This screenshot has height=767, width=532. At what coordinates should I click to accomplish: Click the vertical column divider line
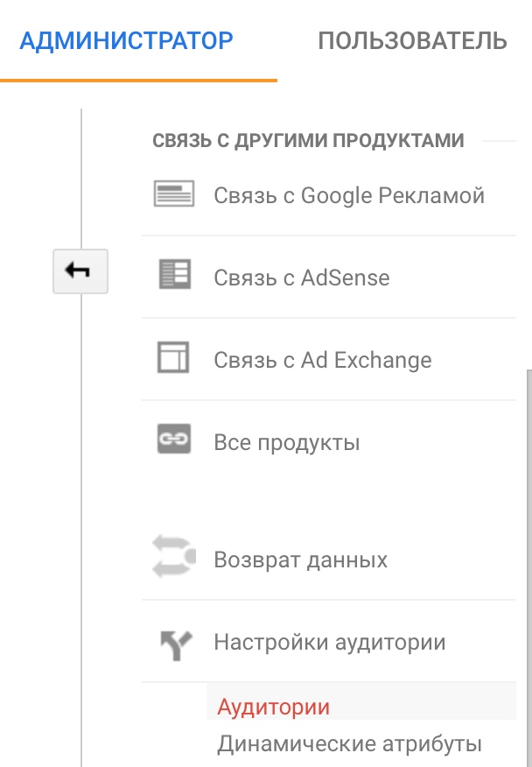click(80, 525)
